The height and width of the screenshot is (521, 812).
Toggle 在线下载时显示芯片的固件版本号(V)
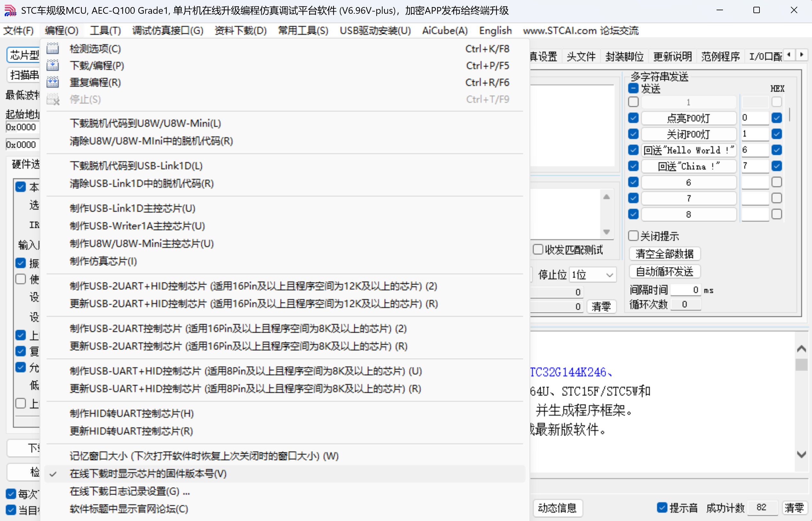click(284, 474)
